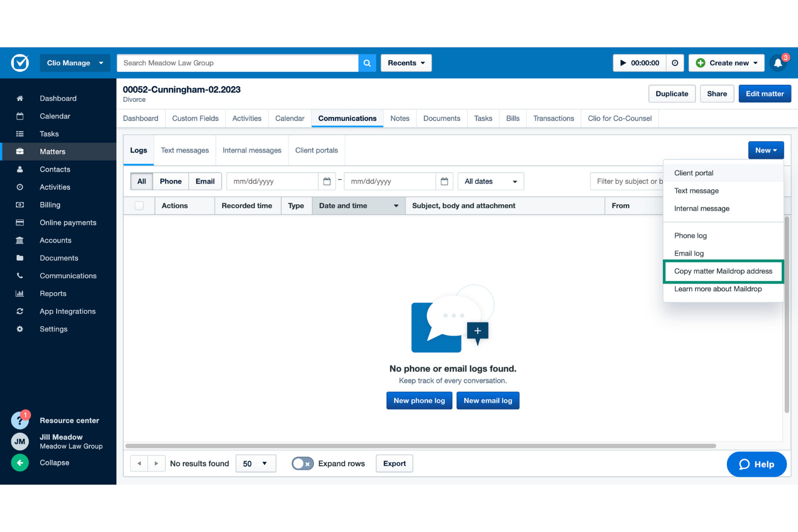This screenshot has width=798, height=532.
Task: Open the Clio for Co-Counsel tab
Action: pyautogui.click(x=620, y=119)
